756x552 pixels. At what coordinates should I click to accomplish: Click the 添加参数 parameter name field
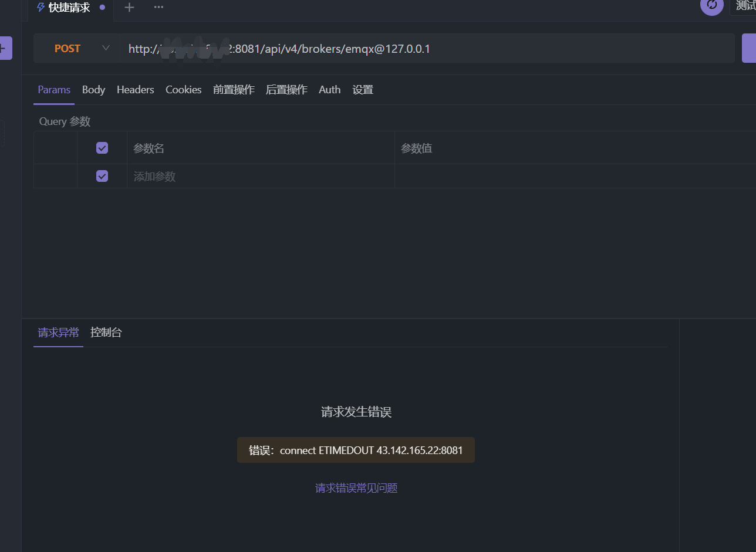pyautogui.click(x=258, y=177)
